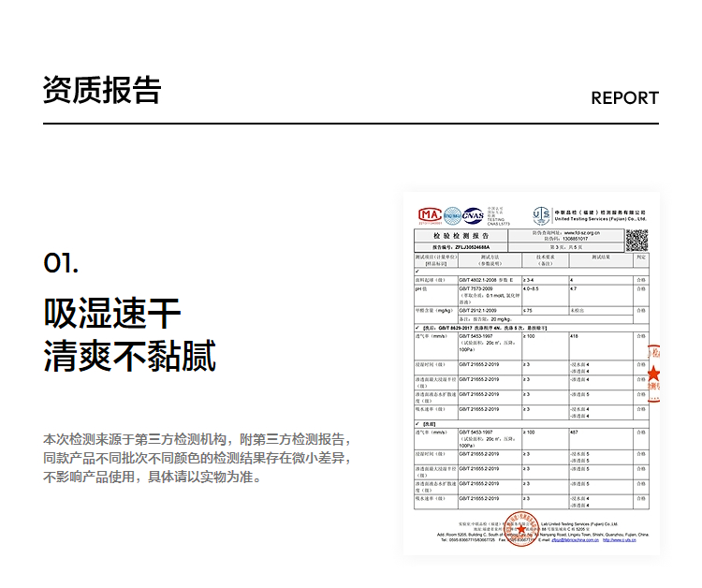Click the line starting 同款产品不同批次

point(197,458)
